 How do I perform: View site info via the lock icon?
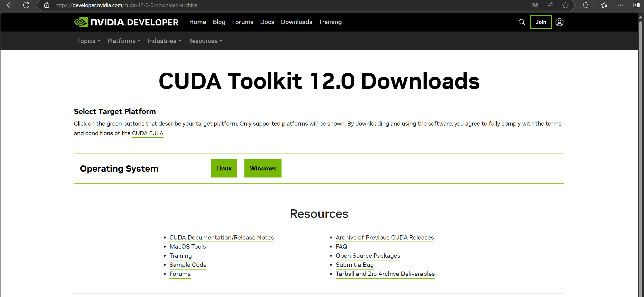click(47, 5)
